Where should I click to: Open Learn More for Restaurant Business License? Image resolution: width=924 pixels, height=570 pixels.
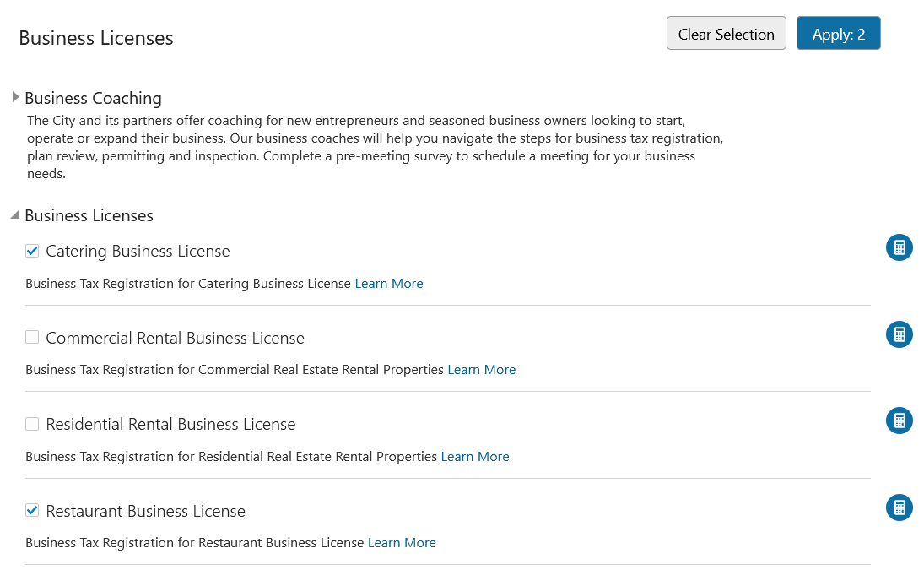pyautogui.click(x=402, y=542)
